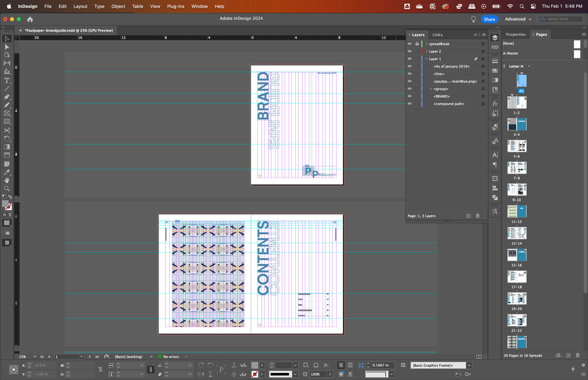
Task: Click Create new layer icon in Layers panel
Action: [468, 216]
